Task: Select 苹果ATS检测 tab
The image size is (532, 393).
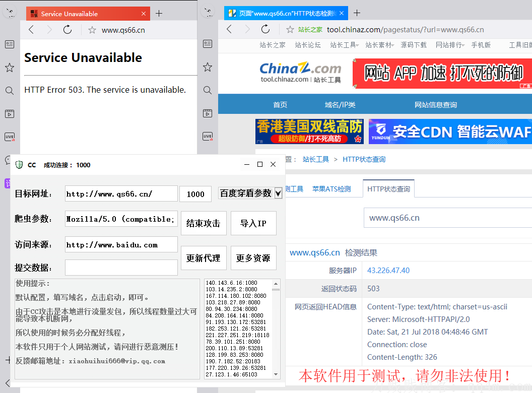Action: 331,189
